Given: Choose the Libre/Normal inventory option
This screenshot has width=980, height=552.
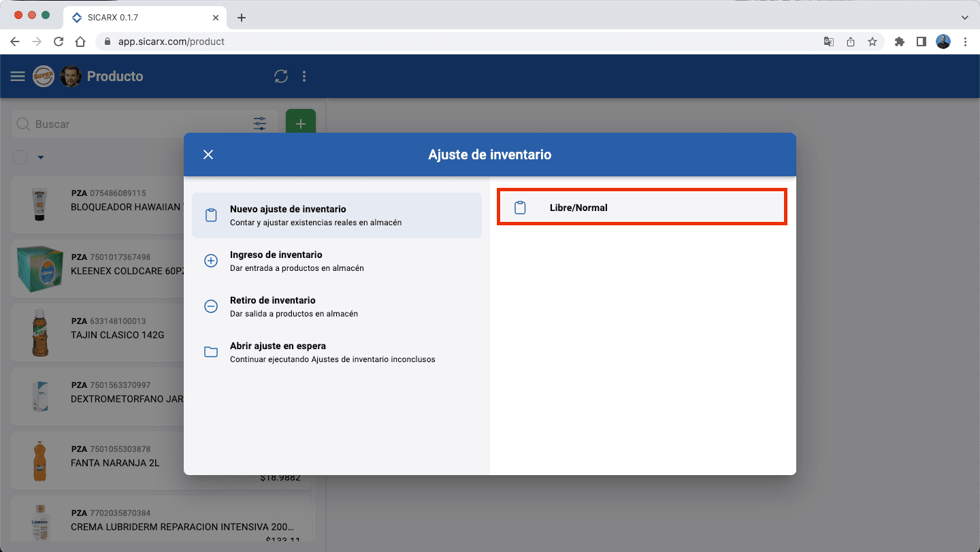Looking at the screenshot, I should 642,207.
